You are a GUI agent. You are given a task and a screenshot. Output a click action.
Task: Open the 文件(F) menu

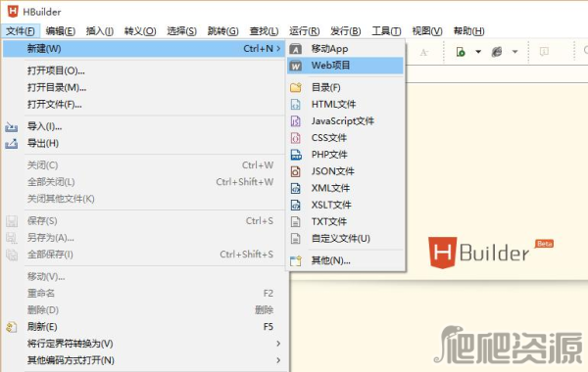coord(21,31)
